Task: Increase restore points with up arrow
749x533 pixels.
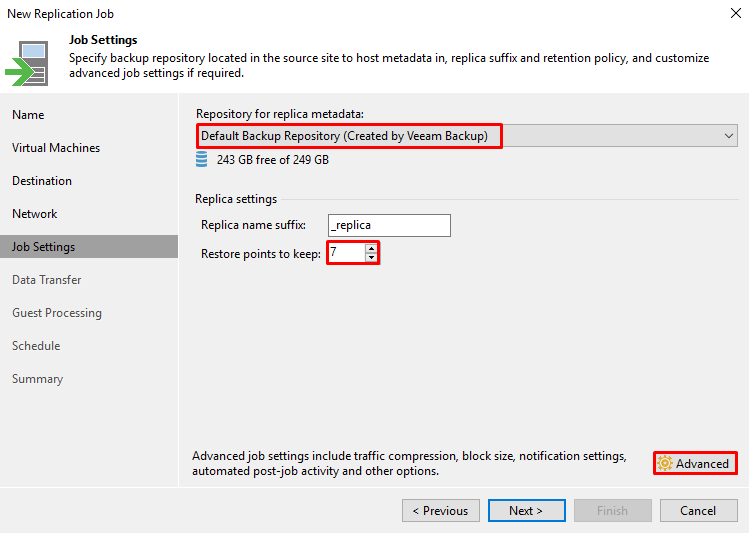Action: click(x=371, y=248)
